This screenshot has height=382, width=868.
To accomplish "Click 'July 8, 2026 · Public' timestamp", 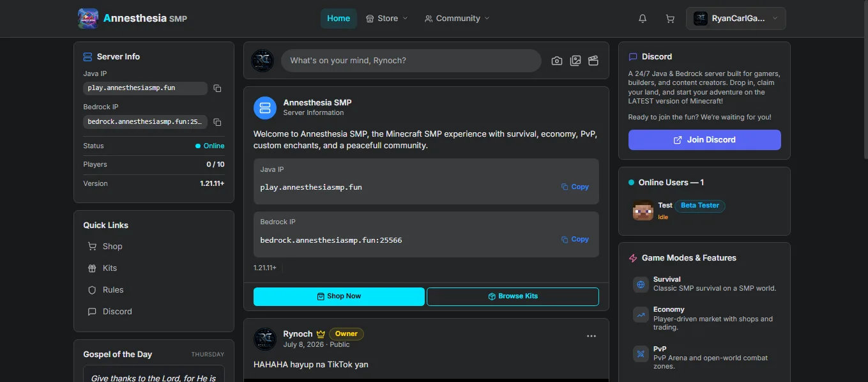I will (317, 345).
